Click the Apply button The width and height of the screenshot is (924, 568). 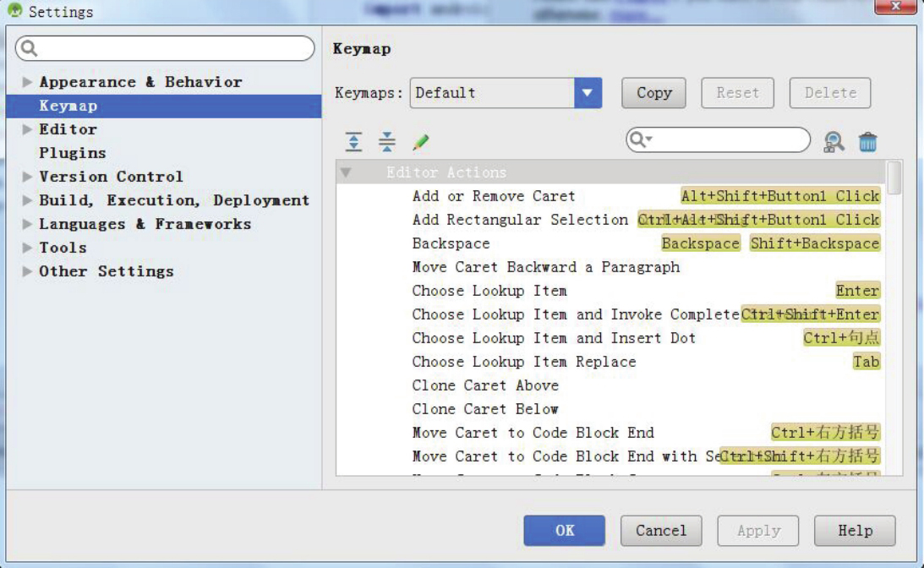pyautogui.click(x=757, y=530)
